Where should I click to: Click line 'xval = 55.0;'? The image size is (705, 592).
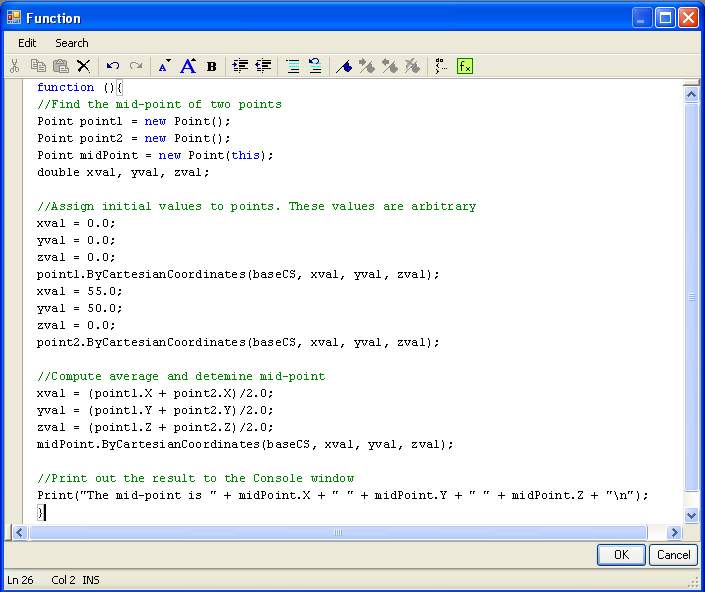click(x=80, y=291)
